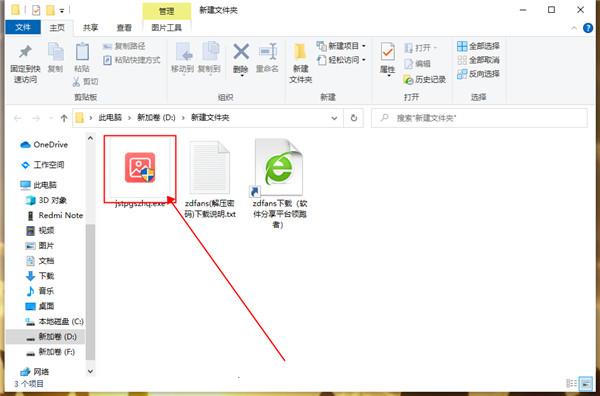Screen dimensions: 600x396
Task: Click the Paste (粘贴) ribbon icon
Action: click(82, 53)
